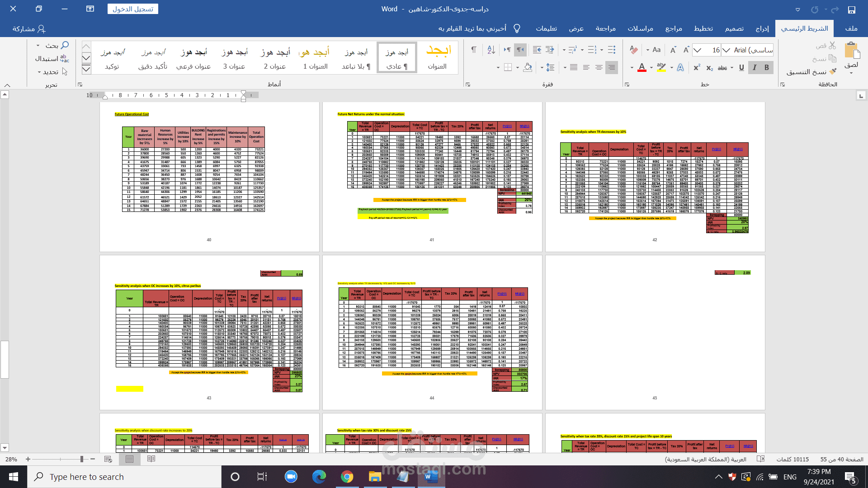Open the Arial font name dropdown
This screenshot has width=868, height=488.
726,50
